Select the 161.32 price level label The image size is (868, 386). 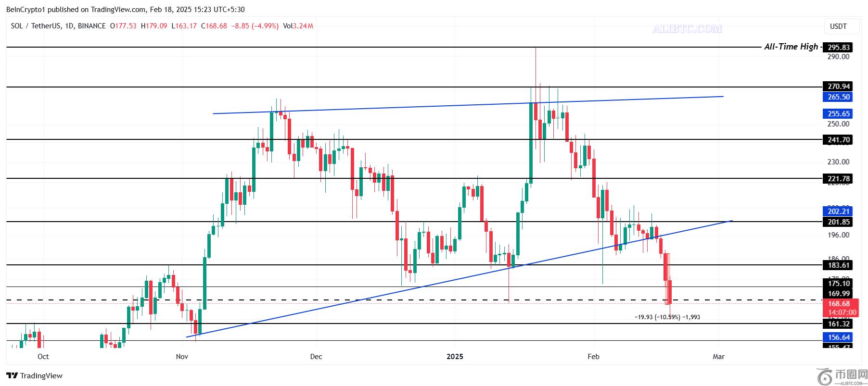point(838,324)
